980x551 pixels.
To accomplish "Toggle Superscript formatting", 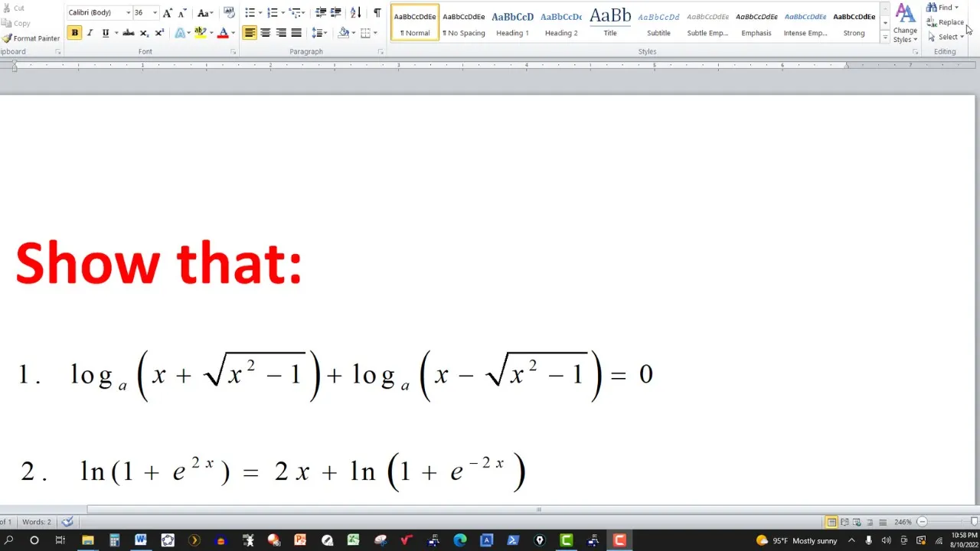I will tap(159, 33).
